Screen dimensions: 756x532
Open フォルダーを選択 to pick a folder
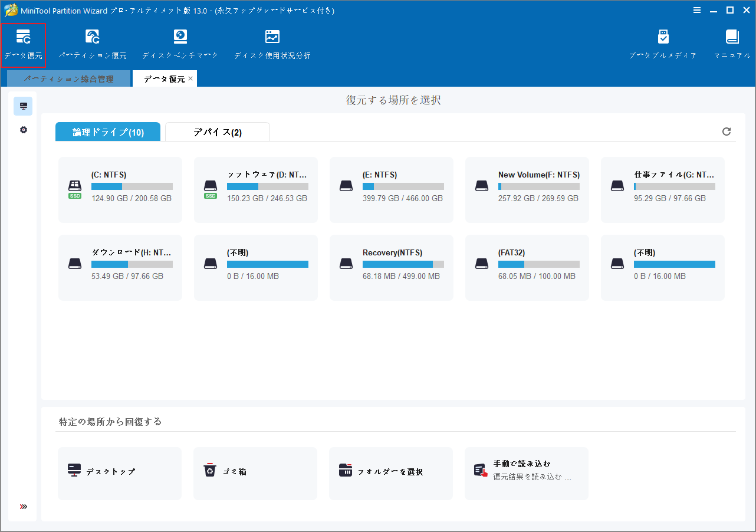390,473
